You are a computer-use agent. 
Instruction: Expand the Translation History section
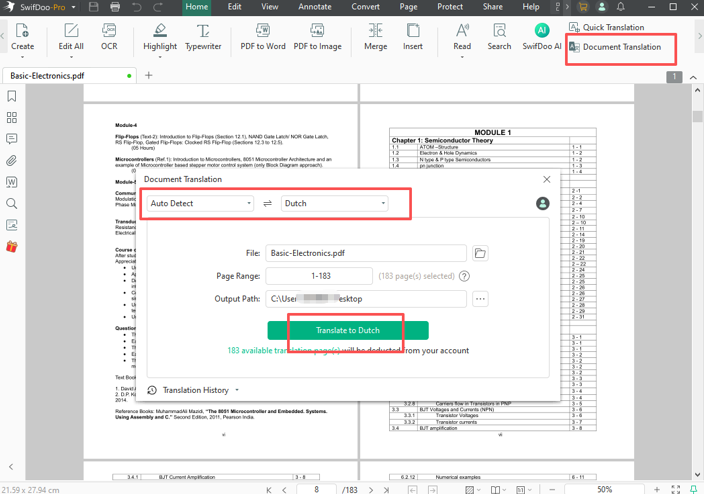click(x=194, y=390)
